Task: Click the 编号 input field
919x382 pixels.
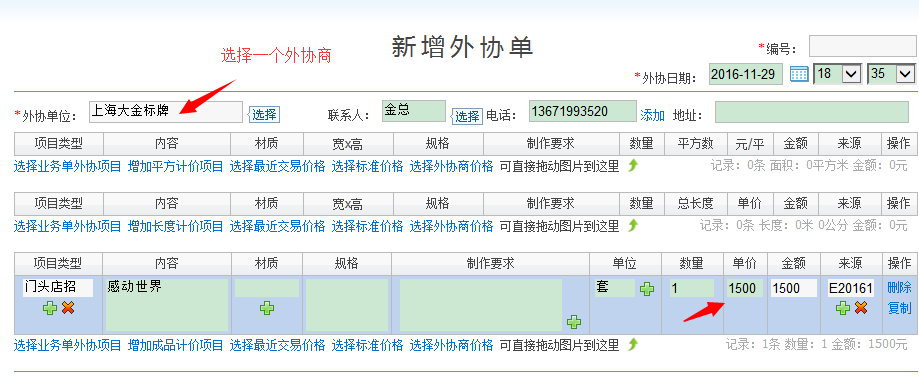Action: click(863, 46)
